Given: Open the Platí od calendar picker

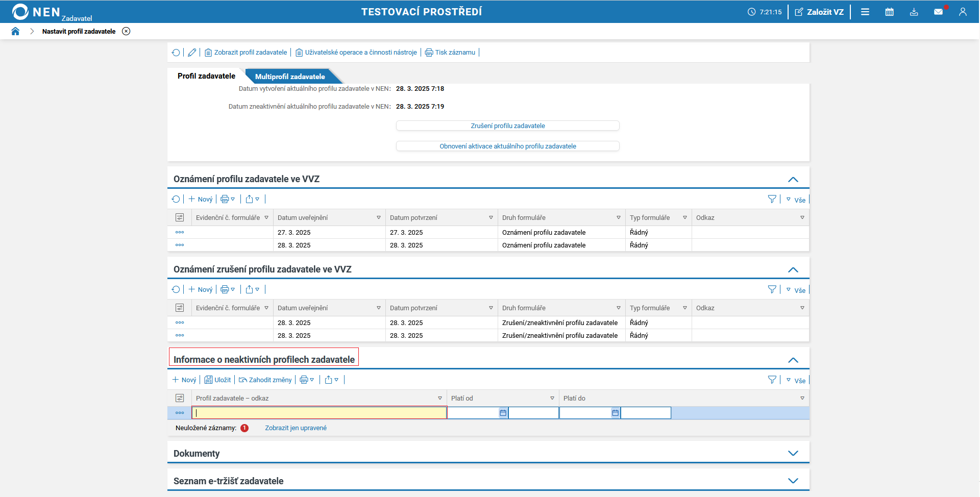Looking at the screenshot, I should click(503, 413).
